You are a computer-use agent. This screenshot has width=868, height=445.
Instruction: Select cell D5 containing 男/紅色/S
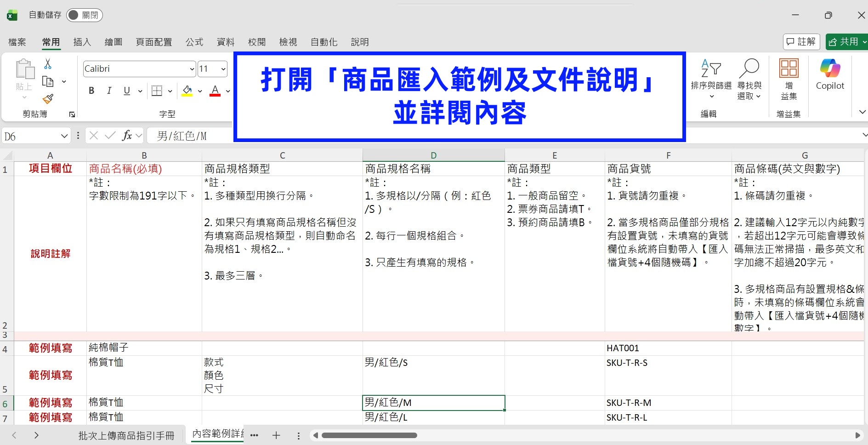click(433, 375)
